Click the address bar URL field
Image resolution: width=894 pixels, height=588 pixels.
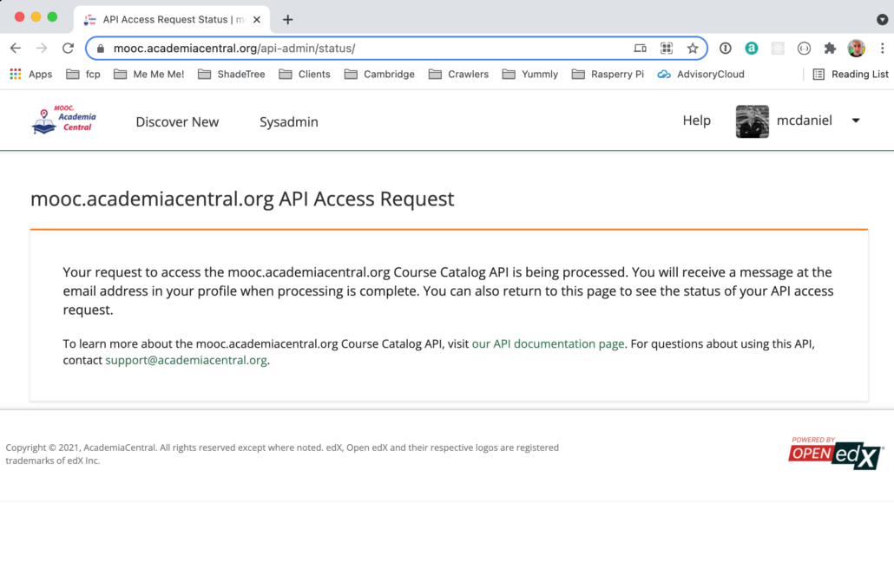click(x=365, y=49)
